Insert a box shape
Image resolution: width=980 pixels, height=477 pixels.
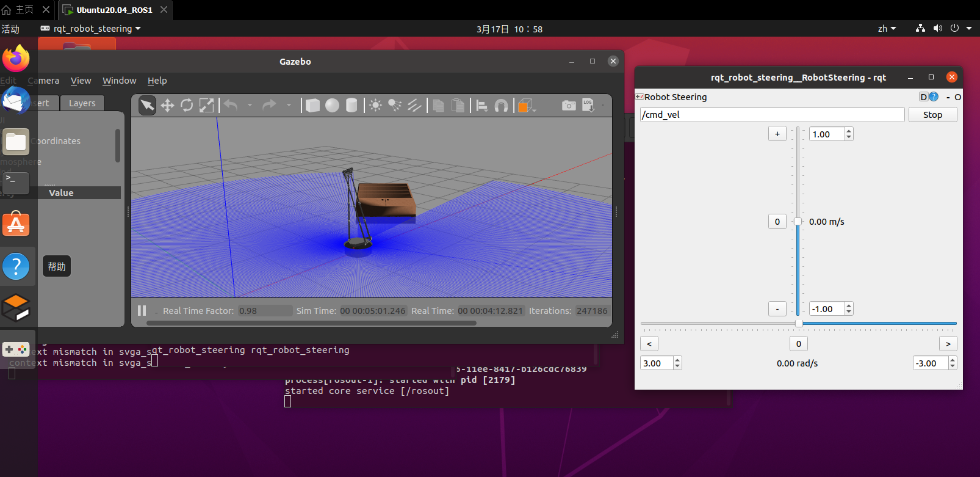tap(312, 106)
